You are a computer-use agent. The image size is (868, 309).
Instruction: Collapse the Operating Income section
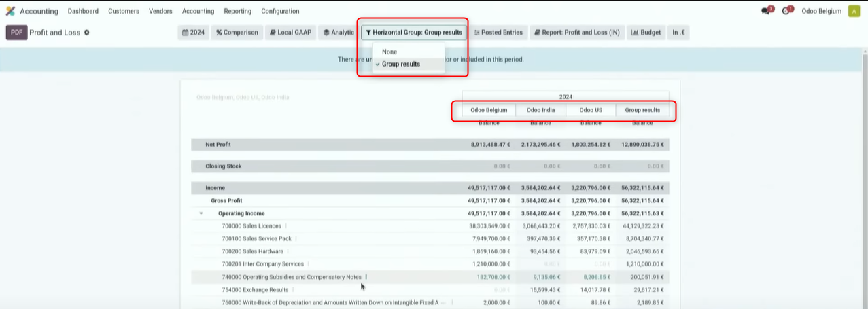point(201,213)
